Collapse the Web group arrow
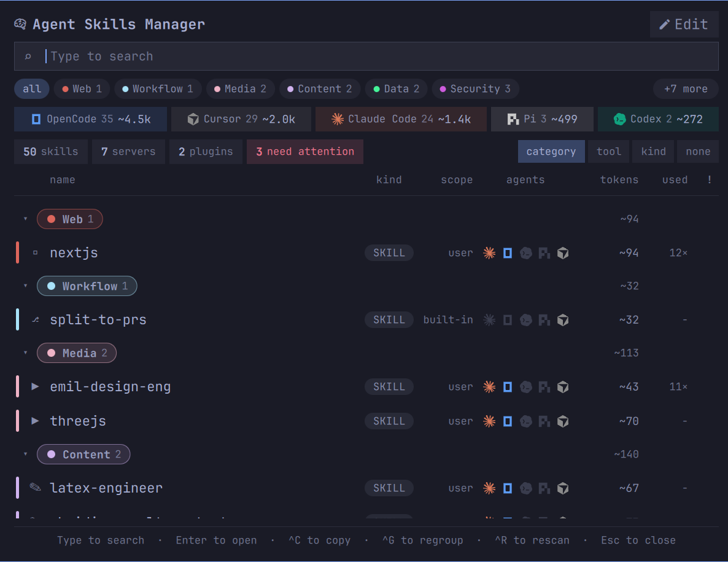 [x=26, y=219]
